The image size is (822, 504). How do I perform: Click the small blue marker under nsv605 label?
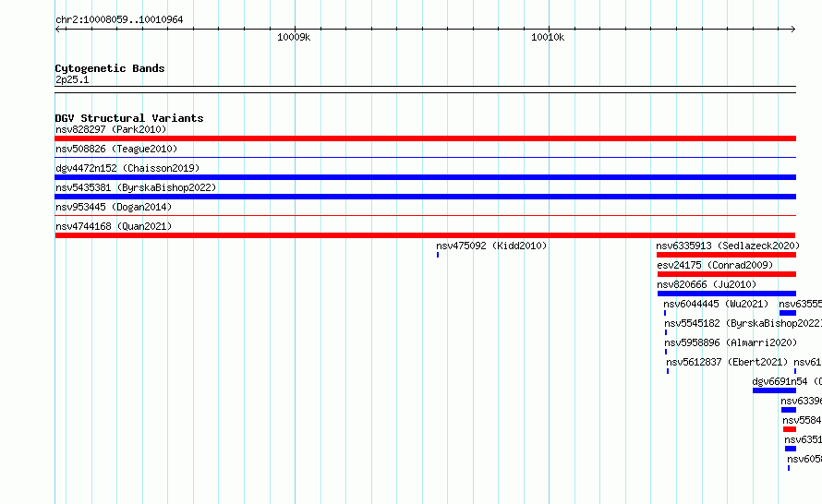tap(789, 468)
